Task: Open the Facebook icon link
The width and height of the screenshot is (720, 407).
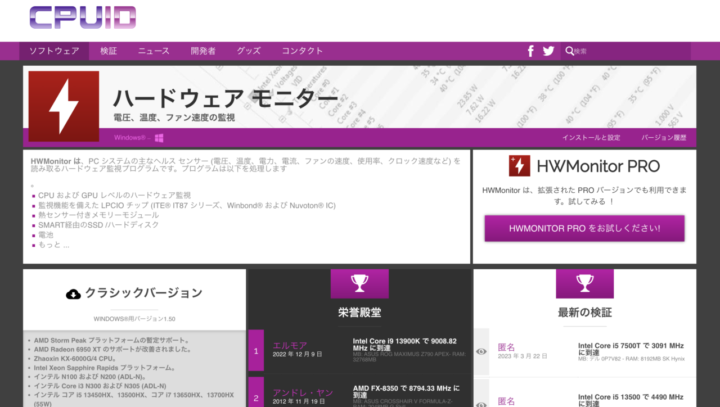Action: 530,51
